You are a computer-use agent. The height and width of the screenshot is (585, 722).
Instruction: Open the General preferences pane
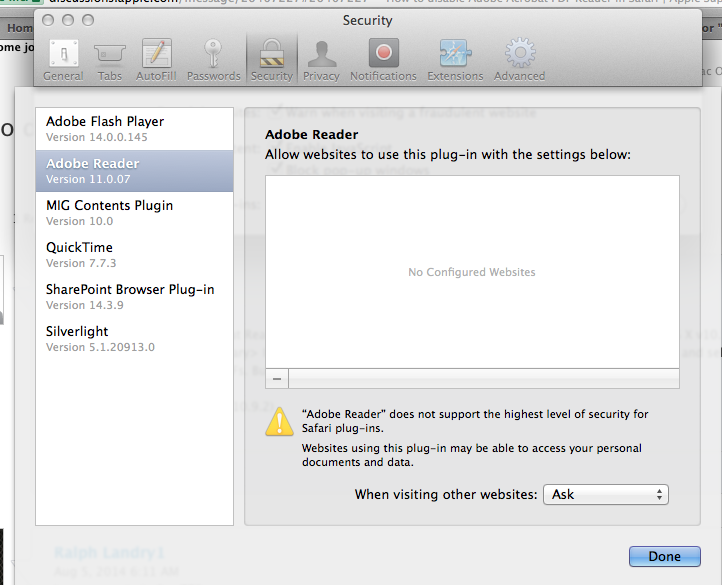(64, 60)
